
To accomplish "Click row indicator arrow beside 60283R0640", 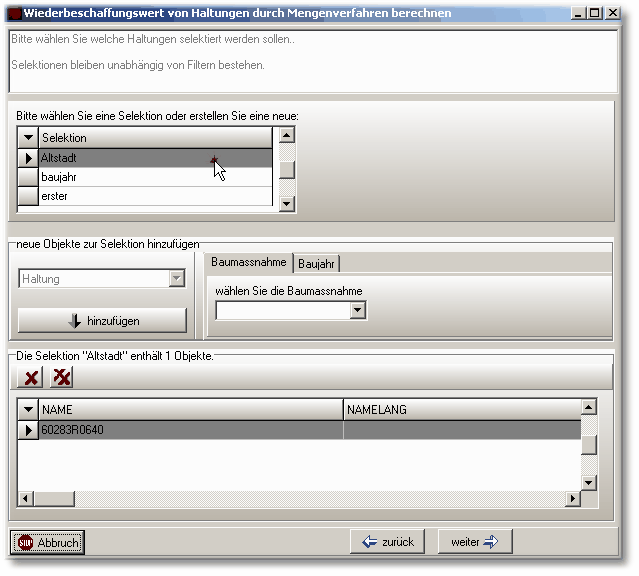I will [x=28, y=430].
